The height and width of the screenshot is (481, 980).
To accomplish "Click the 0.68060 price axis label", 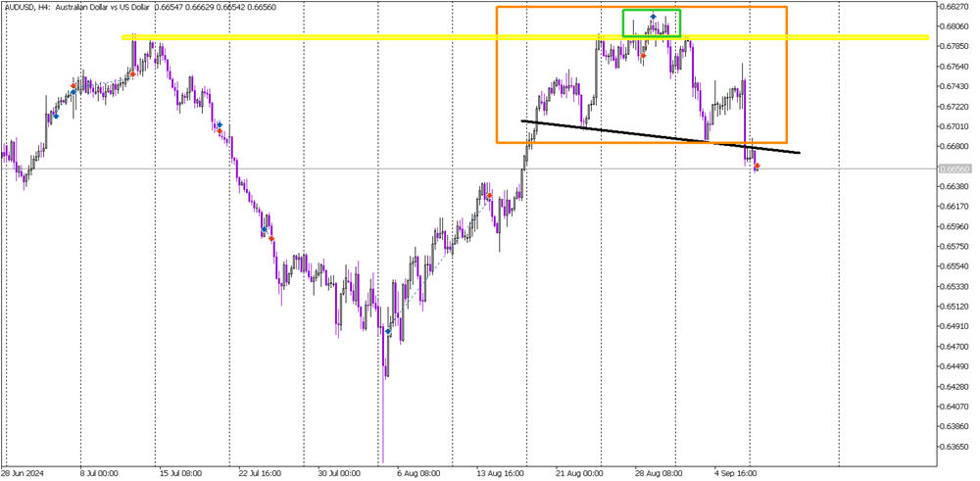I will click(955, 26).
